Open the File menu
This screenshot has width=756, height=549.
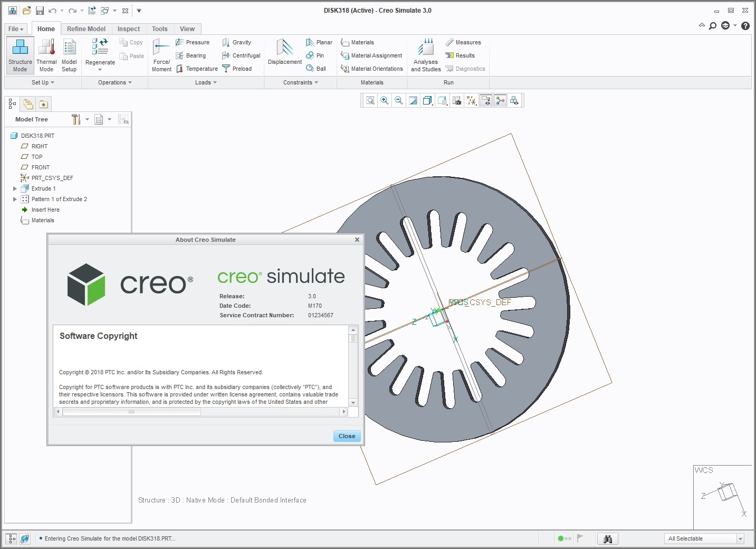tap(16, 29)
